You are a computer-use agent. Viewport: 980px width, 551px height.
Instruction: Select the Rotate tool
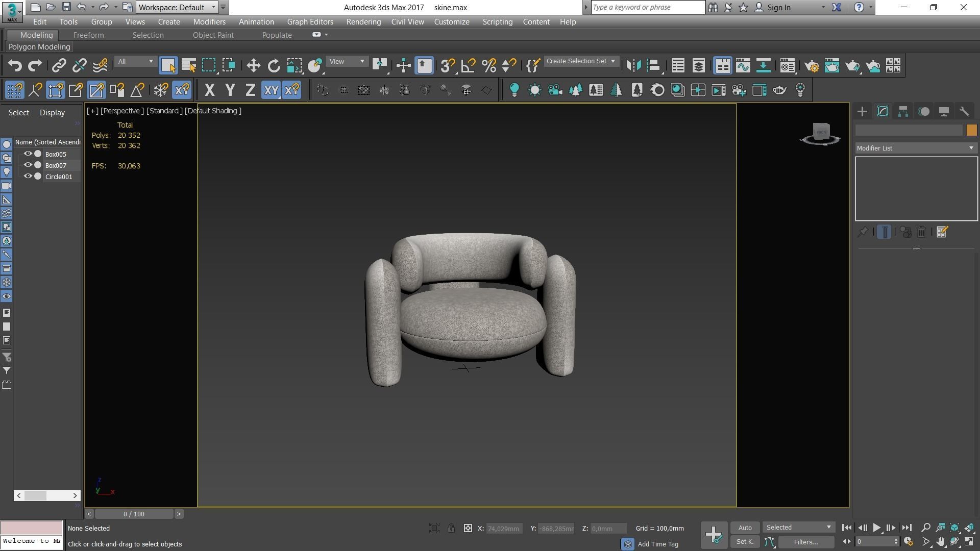[274, 65]
